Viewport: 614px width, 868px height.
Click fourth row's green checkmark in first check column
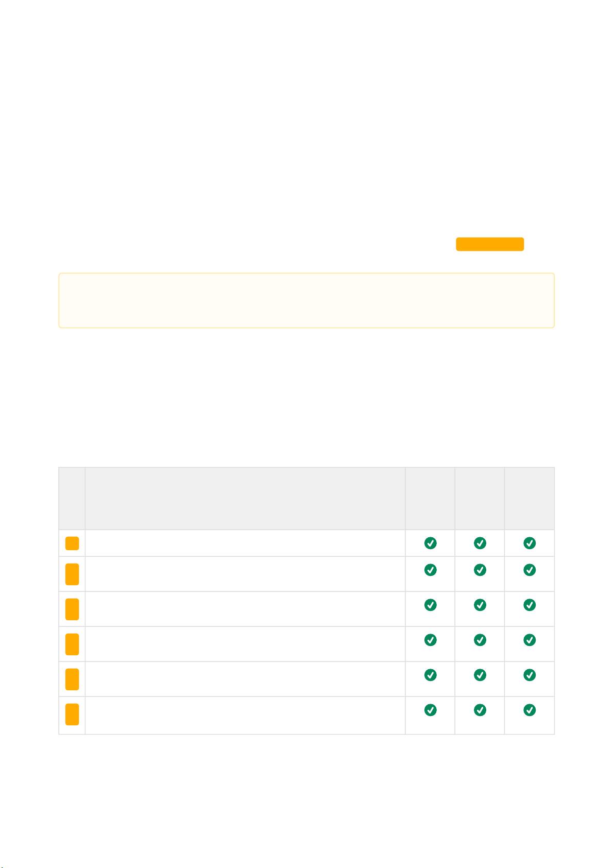tap(430, 640)
